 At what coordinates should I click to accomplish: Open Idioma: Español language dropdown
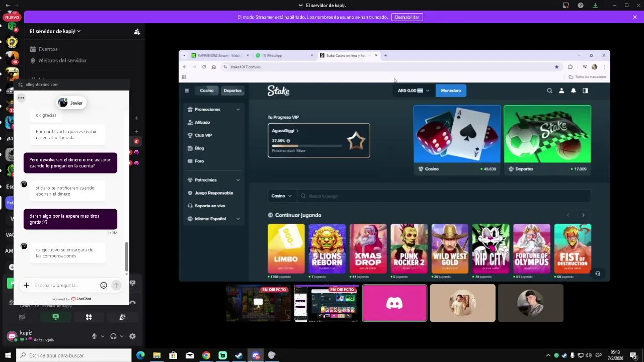point(214,219)
